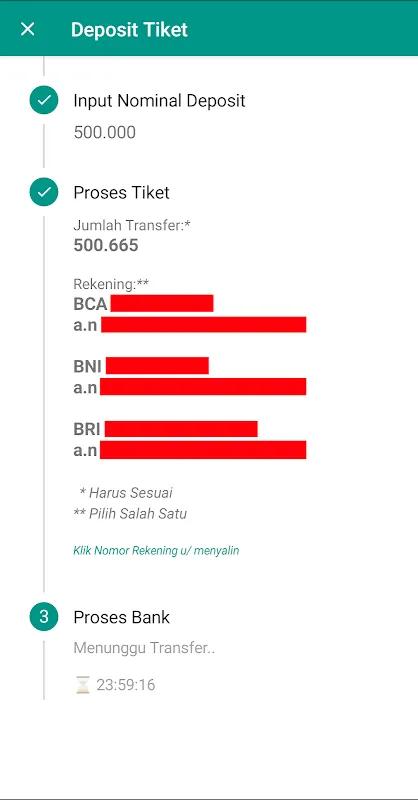Screen dimensions: 418x800
Task: Tap the Input Nominal Deposit checkmark icon
Action: tap(44, 100)
